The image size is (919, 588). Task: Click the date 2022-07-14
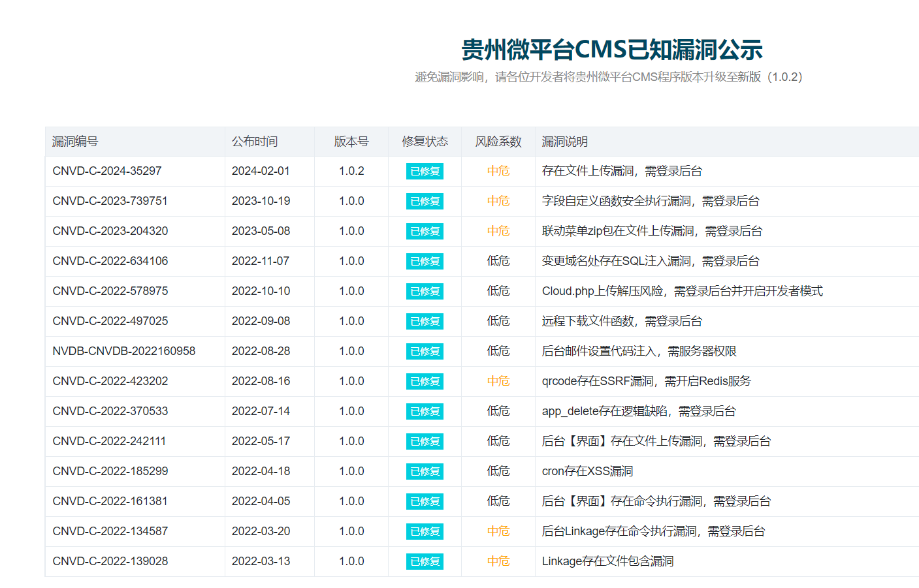pos(261,411)
